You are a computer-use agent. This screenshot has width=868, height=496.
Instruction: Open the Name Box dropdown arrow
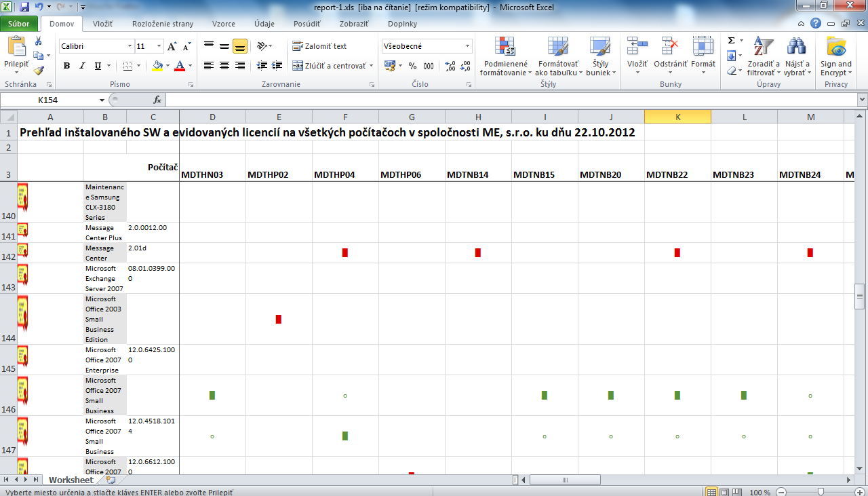[x=102, y=100]
